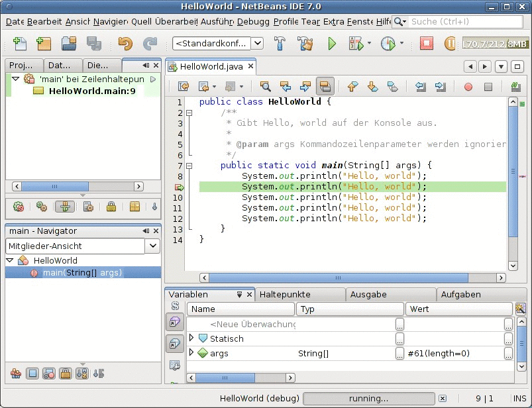Switch to the Ausgabe tab
This screenshot has width=532, height=408.
click(x=391, y=294)
